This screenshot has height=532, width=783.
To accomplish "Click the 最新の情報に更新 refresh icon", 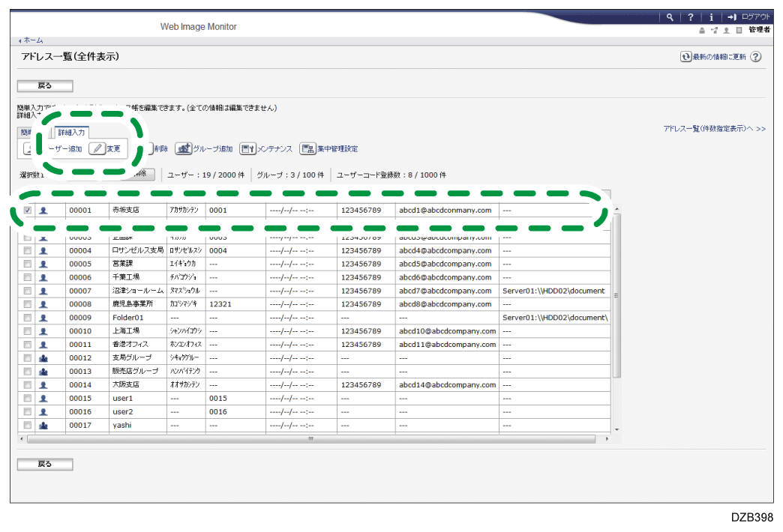I will click(685, 57).
